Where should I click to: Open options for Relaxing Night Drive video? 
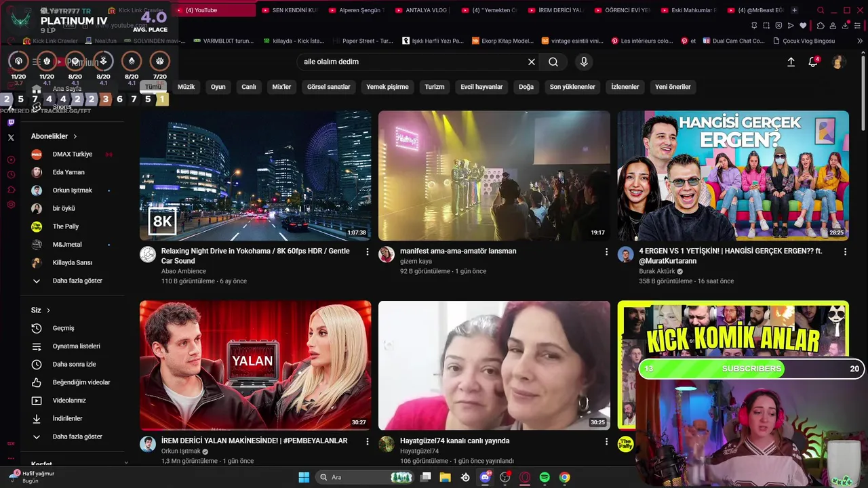click(368, 251)
